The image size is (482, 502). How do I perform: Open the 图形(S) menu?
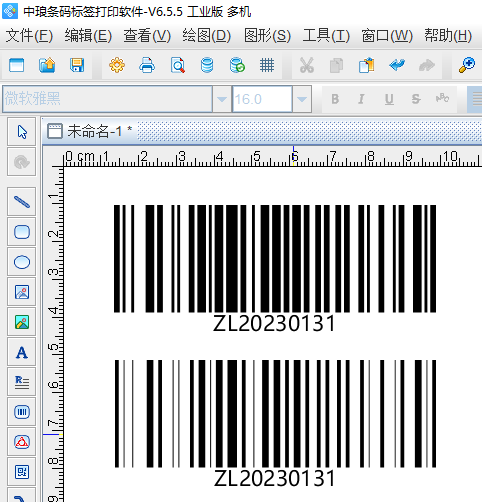[x=267, y=35]
